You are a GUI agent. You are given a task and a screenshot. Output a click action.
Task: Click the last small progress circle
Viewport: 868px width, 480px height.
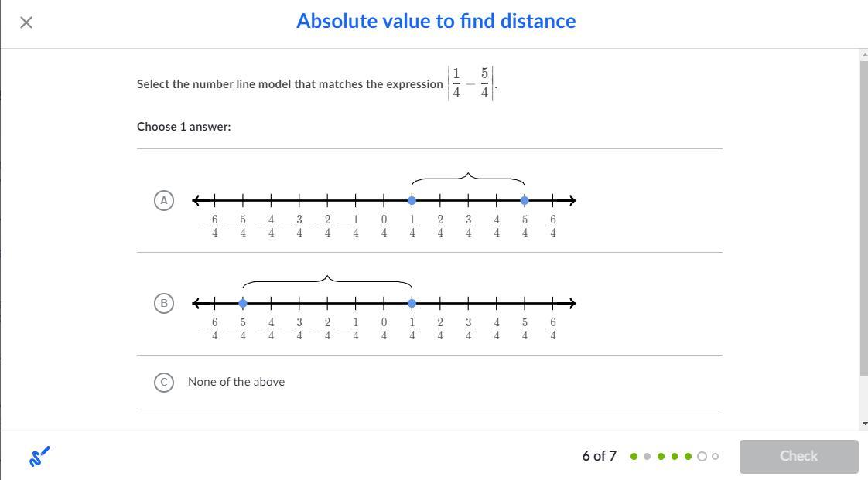pos(715,456)
